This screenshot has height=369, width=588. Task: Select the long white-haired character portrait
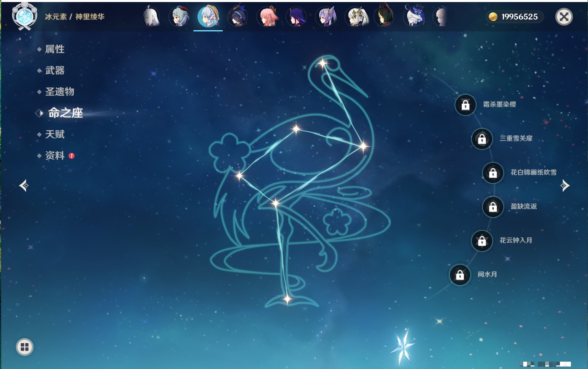(151, 17)
